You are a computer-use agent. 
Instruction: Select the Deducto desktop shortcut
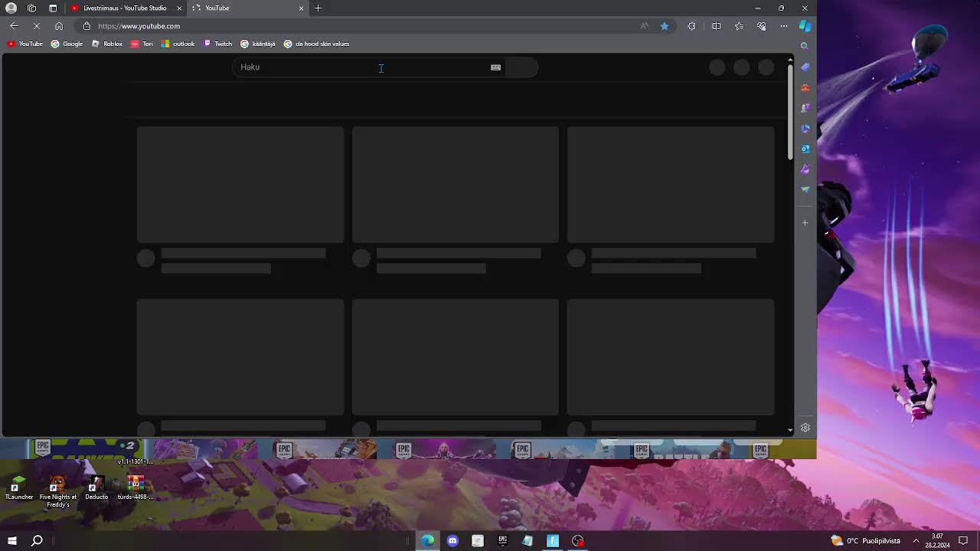[x=96, y=487]
